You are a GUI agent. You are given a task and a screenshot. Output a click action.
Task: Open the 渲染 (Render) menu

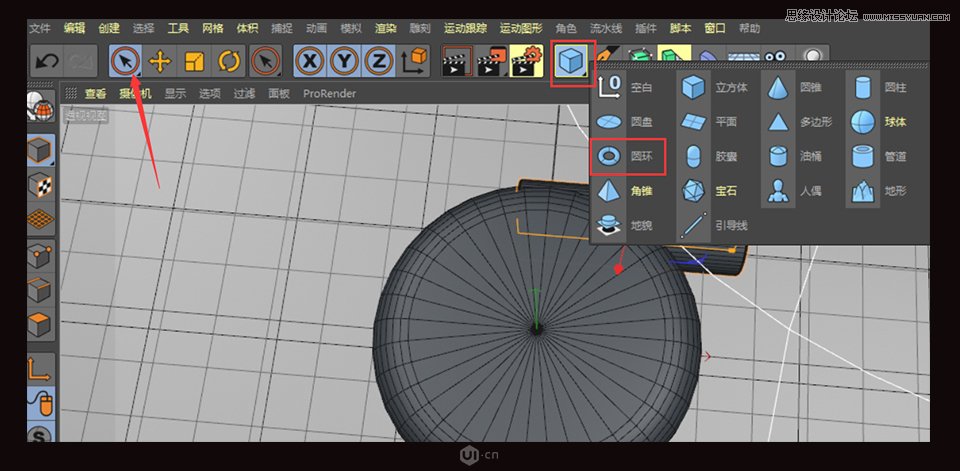384,28
